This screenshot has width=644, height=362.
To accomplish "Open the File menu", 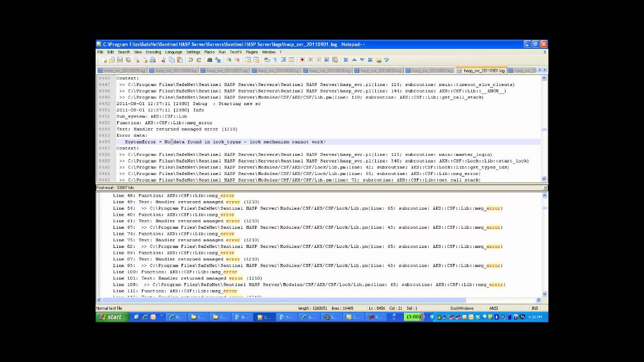I will (x=100, y=52).
